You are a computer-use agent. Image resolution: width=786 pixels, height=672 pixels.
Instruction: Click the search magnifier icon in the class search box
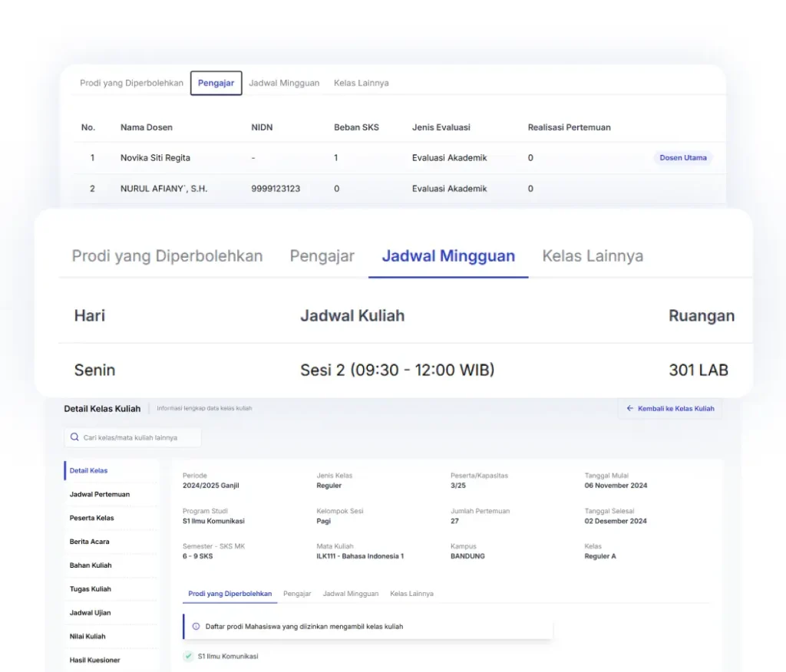click(74, 437)
